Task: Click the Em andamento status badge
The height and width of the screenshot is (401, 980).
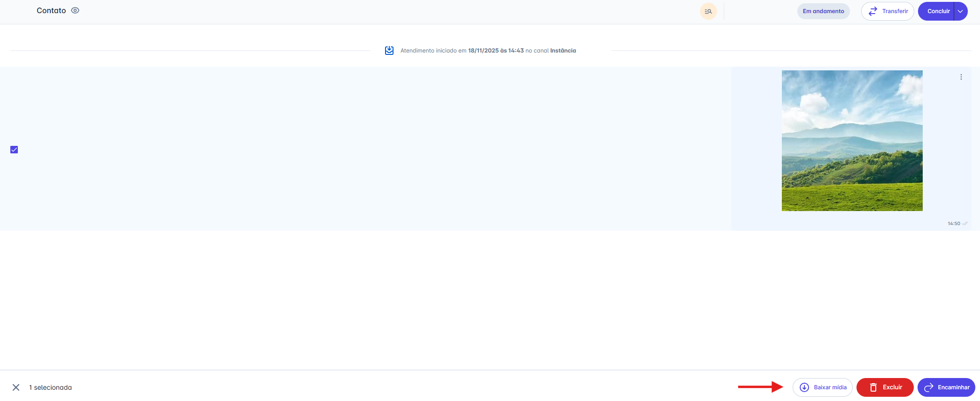Action: tap(823, 11)
